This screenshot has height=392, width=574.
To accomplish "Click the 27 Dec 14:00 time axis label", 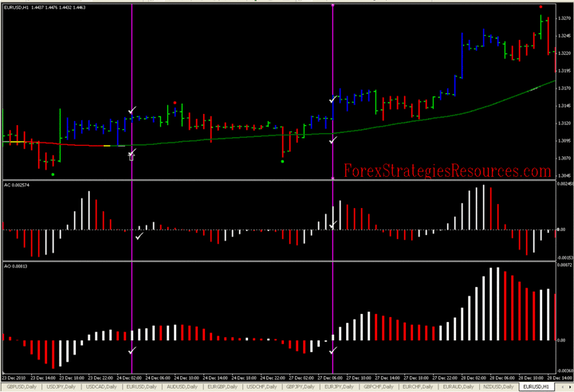I will pyautogui.click(x=387, y=378).
